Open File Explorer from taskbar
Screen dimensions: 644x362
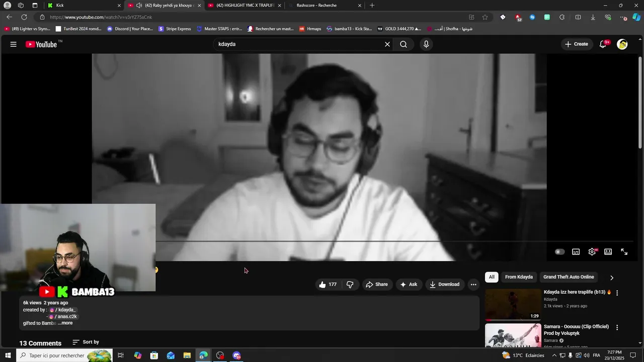point(187,355)
